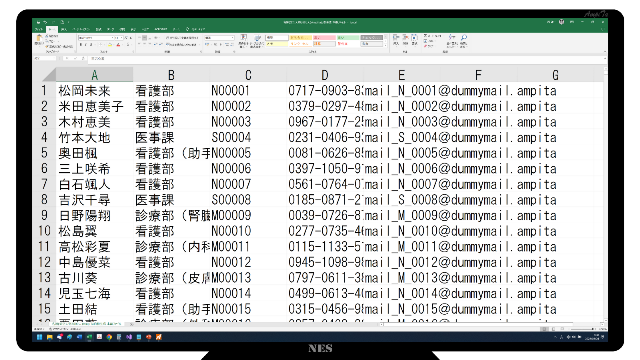The width and height of the screenshot is (640, 360).
Task: Open Find and Select magnifier icon
Action: click(x=464, y=40)
